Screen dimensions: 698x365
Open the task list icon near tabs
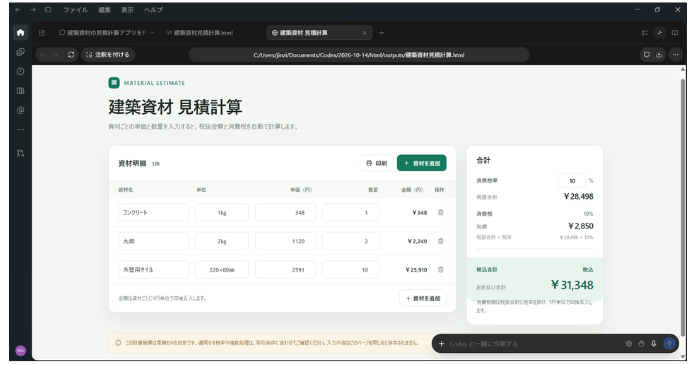(645, 32)
